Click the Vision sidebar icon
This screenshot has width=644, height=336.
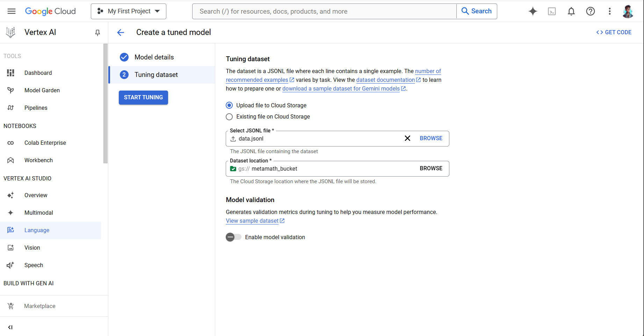tap(10, 248)
